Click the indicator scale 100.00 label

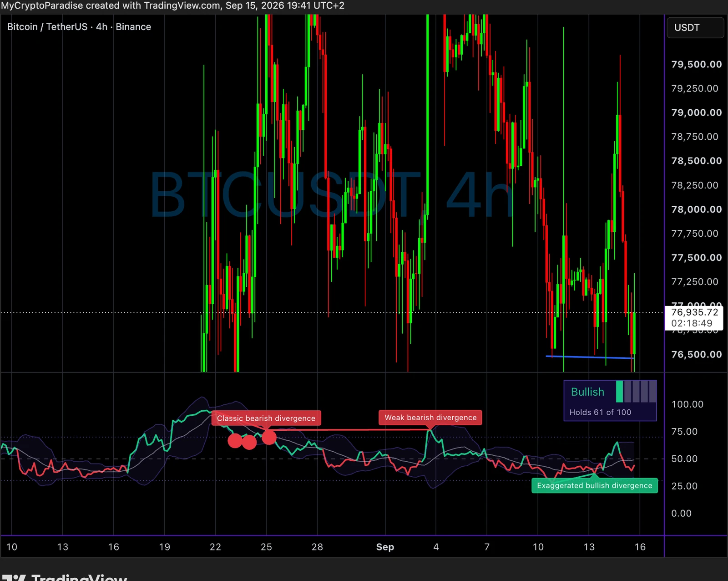tap(688, 404)
